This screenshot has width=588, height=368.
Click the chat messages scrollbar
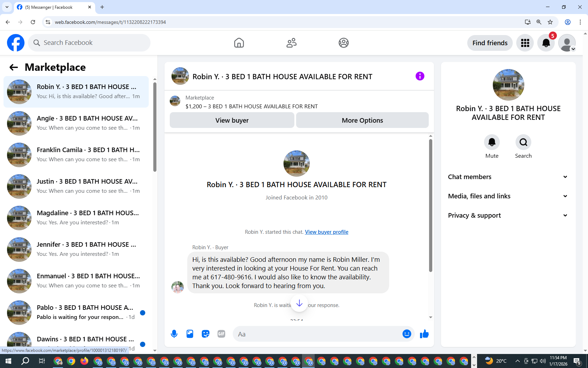click(x=430, y=205)
